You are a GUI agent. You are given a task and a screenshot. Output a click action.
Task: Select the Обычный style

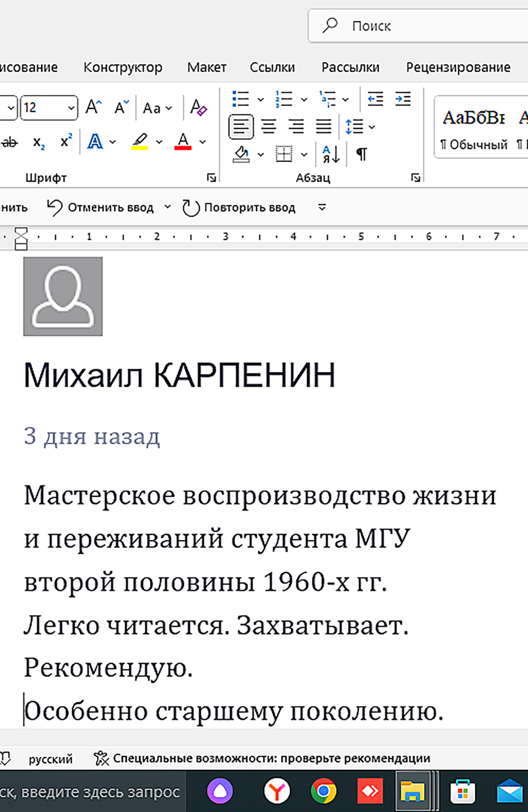coord(474,127)
